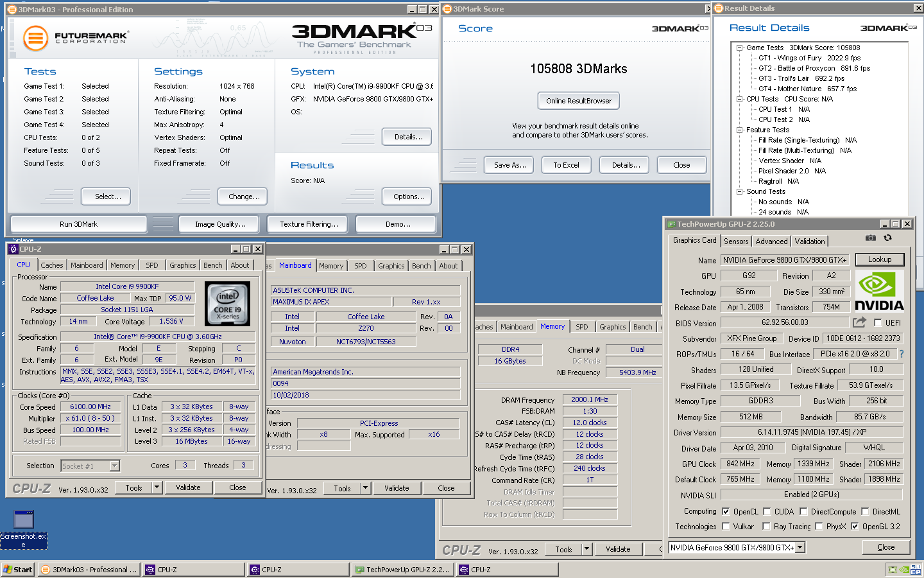Click the Result Details window title icon
Viewport: 924px width, 578px height.
(719, 8)
